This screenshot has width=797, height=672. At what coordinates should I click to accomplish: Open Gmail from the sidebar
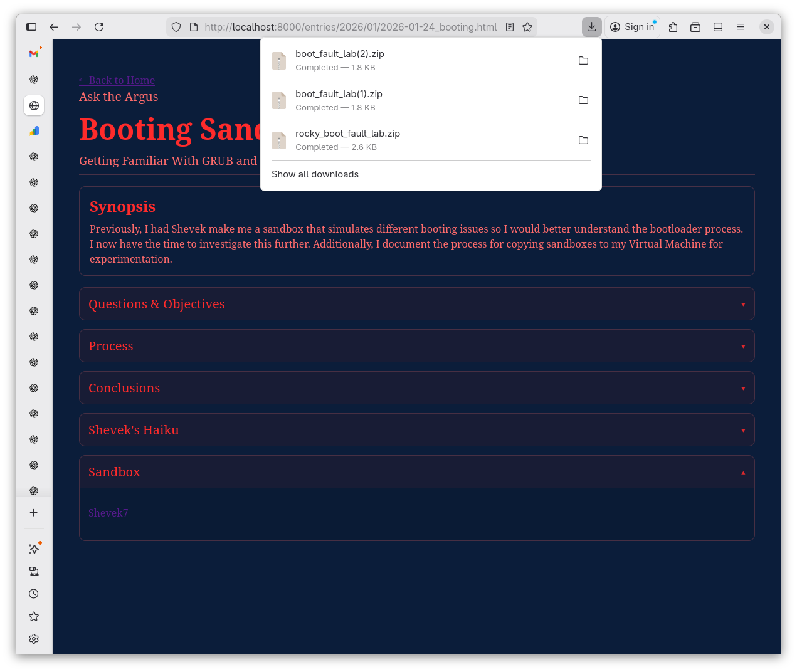click(x=34, y=54)
